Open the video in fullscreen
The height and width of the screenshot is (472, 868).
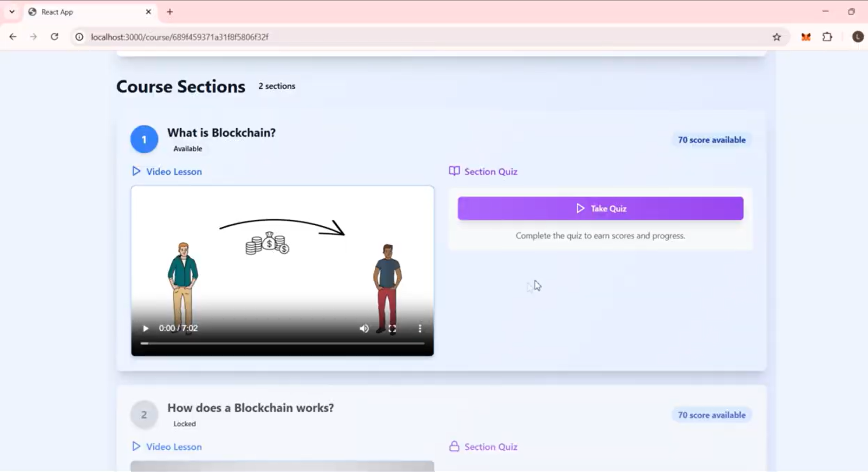click(x=392, y=328)
